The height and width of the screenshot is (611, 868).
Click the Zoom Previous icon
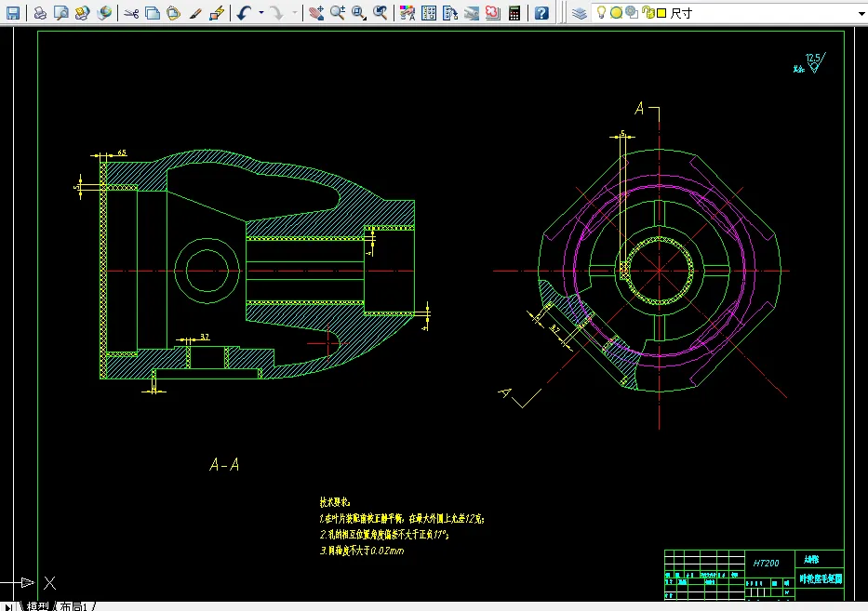tap(380, 13)
